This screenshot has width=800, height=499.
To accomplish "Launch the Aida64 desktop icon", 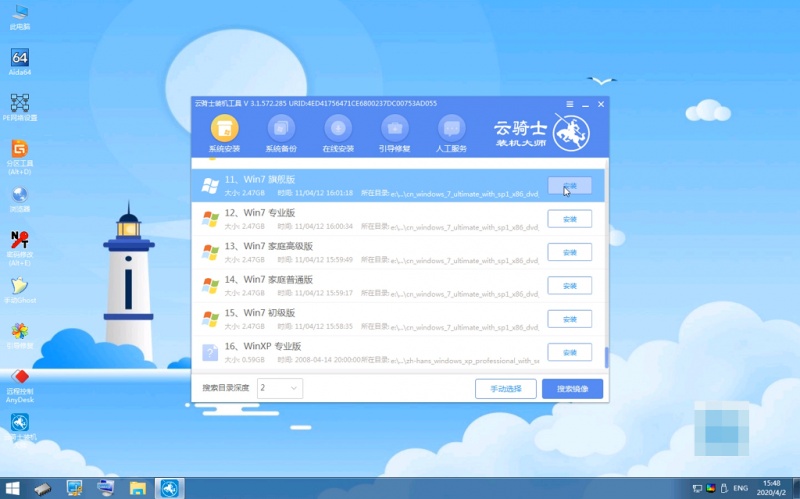I will point(19,62).
